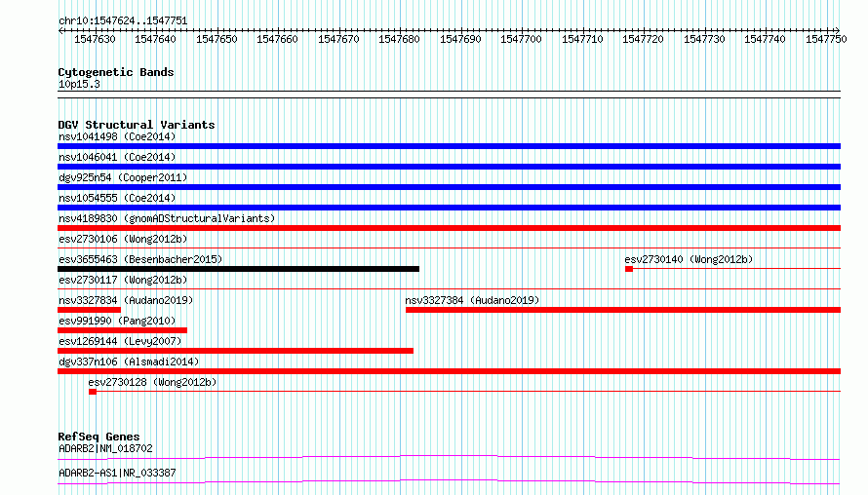Click ruler position 1547740
The height and width of the screenshot is (495, 868).
click(x=765, y=39)
